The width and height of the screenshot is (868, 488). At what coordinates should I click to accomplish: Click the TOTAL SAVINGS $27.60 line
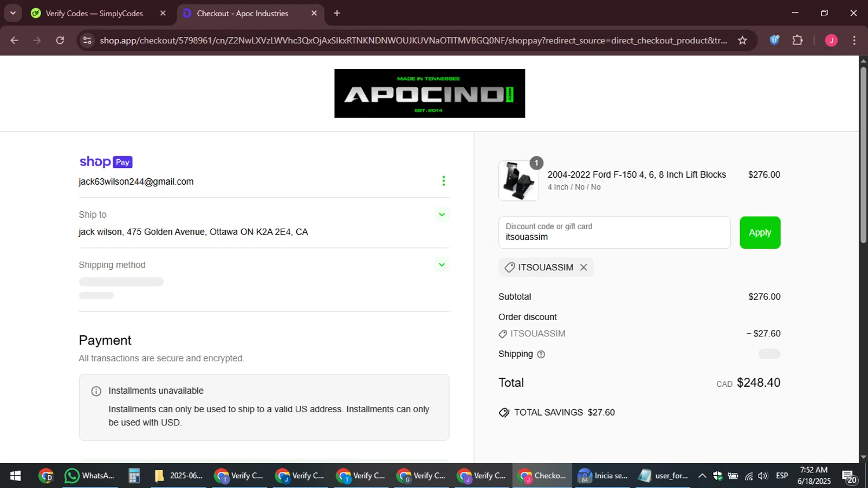click(557, 413)
